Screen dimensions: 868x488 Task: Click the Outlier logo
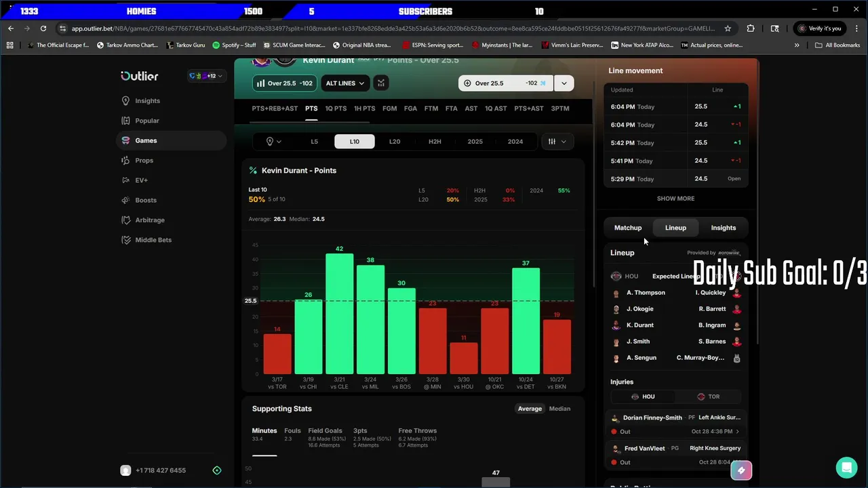tap(140, 76)
